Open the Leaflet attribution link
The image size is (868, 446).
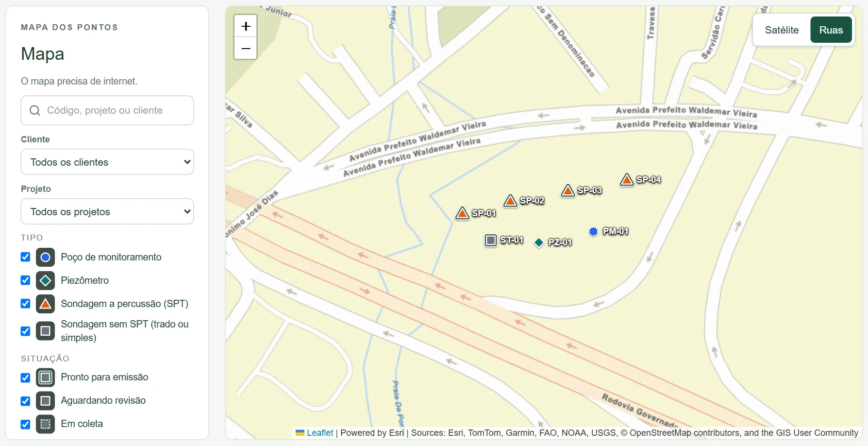[320, 433]
